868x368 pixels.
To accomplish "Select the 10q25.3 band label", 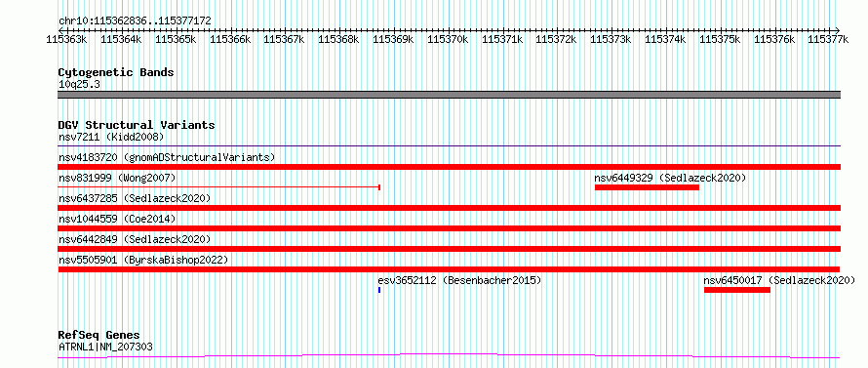I will coord(79,85).
